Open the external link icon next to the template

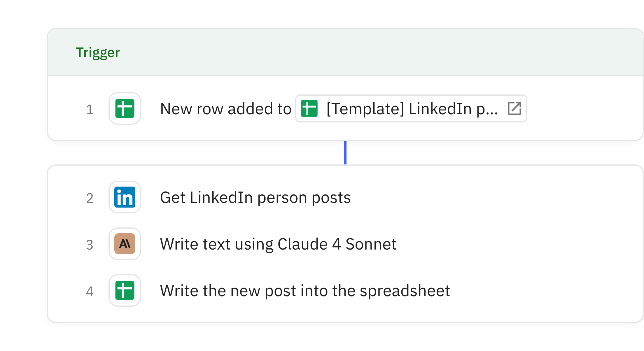click(x=515, y=108)
